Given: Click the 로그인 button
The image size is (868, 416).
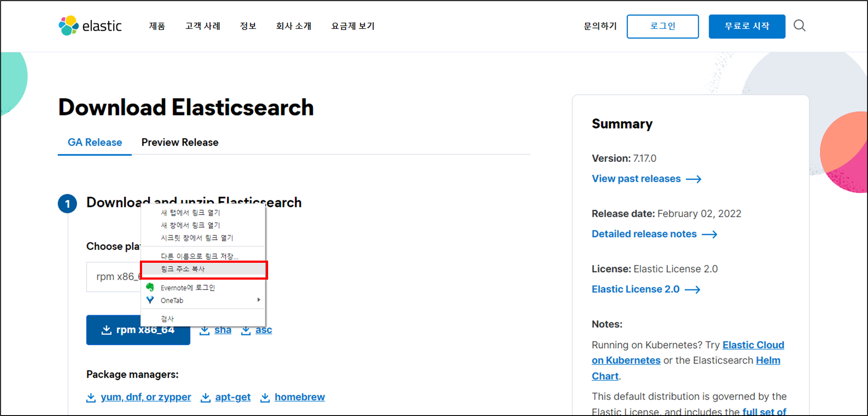Looking at the screenshot, I should (663, 26).
